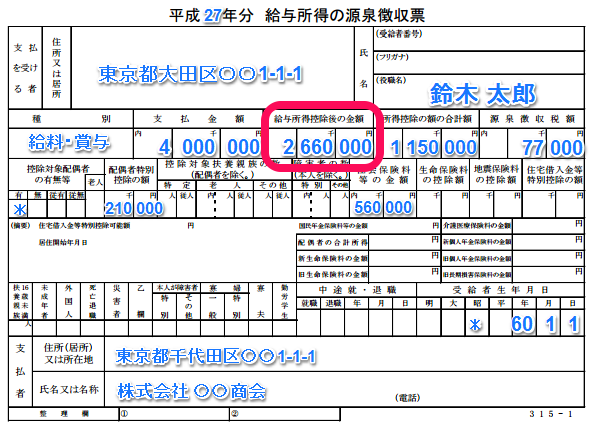Click the 受給者生年月日 header
The height and width of the screenshot is (425, 590).
click(500, 290)
